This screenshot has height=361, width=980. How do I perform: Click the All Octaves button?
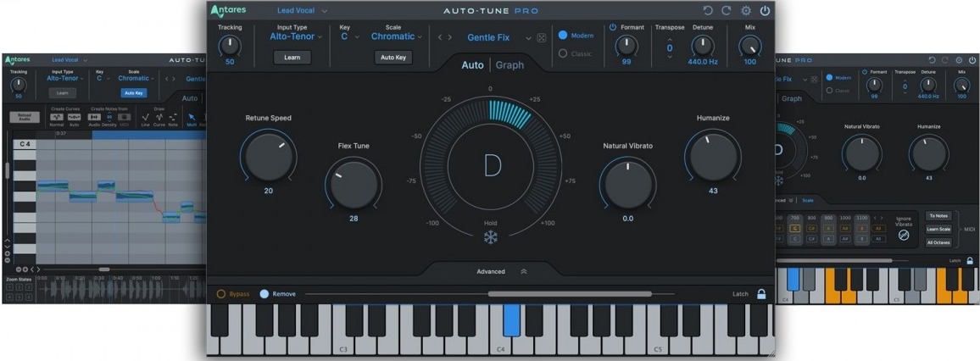[938, 242]
